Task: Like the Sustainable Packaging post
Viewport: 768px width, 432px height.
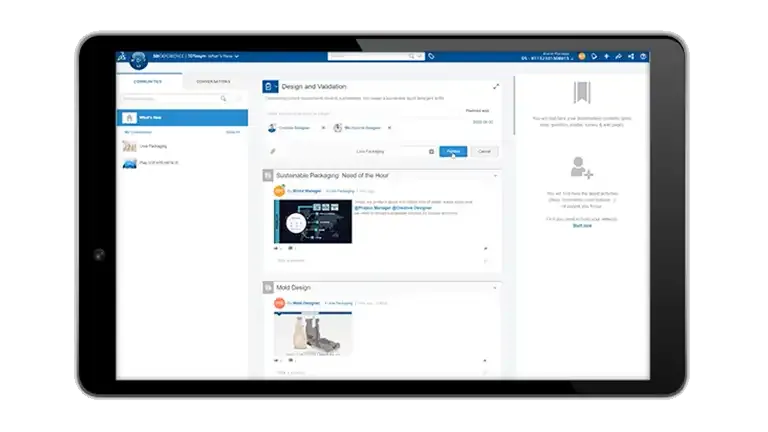Action: (x=277, y=248)
